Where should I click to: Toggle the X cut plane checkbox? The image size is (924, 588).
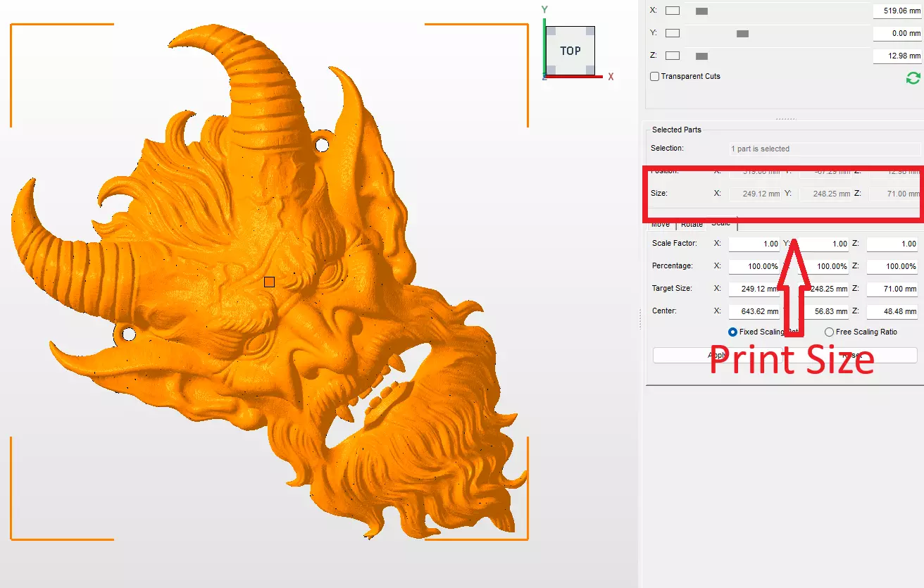tap(673, 11)
